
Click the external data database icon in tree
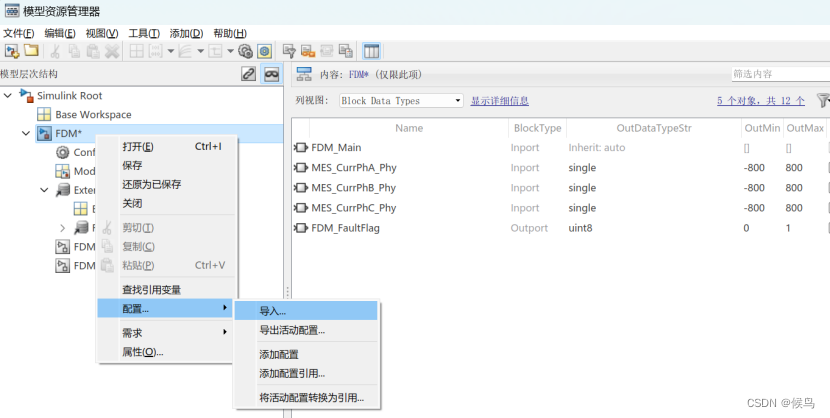(x=62, y=190)
